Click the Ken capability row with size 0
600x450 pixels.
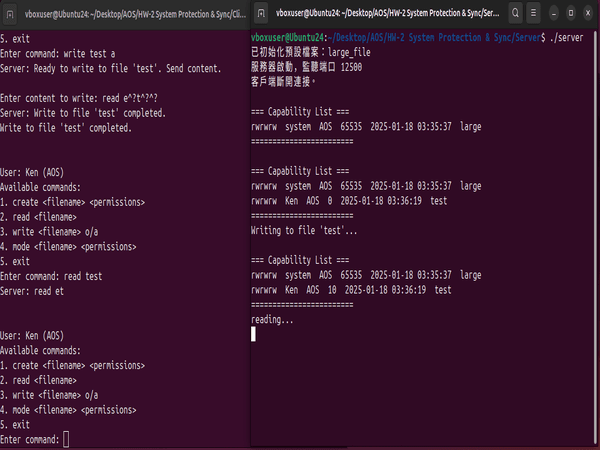coord(349,201)
